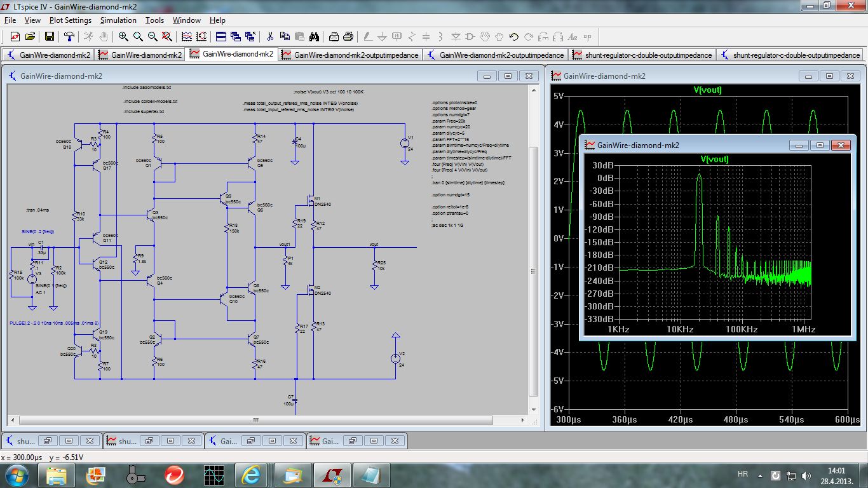Tile windows horizontally icon
Viewport: 868px width, 488px height.
tap(220, 37)
